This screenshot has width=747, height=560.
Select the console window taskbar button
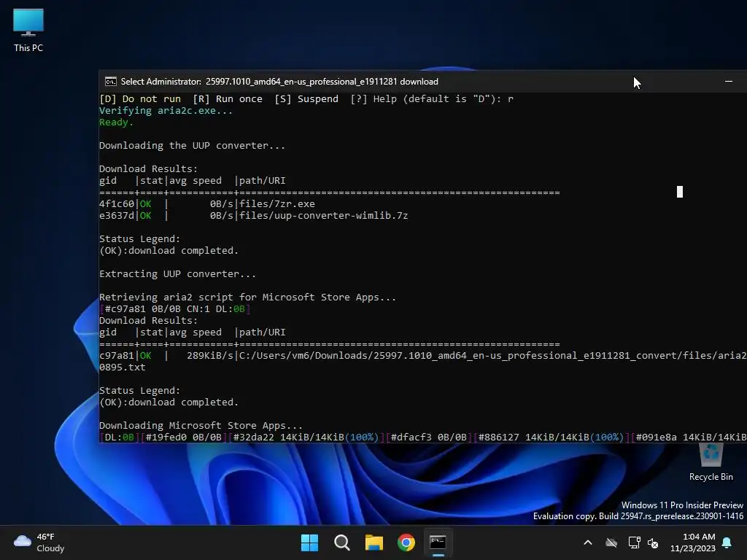[x=438, y=542]
